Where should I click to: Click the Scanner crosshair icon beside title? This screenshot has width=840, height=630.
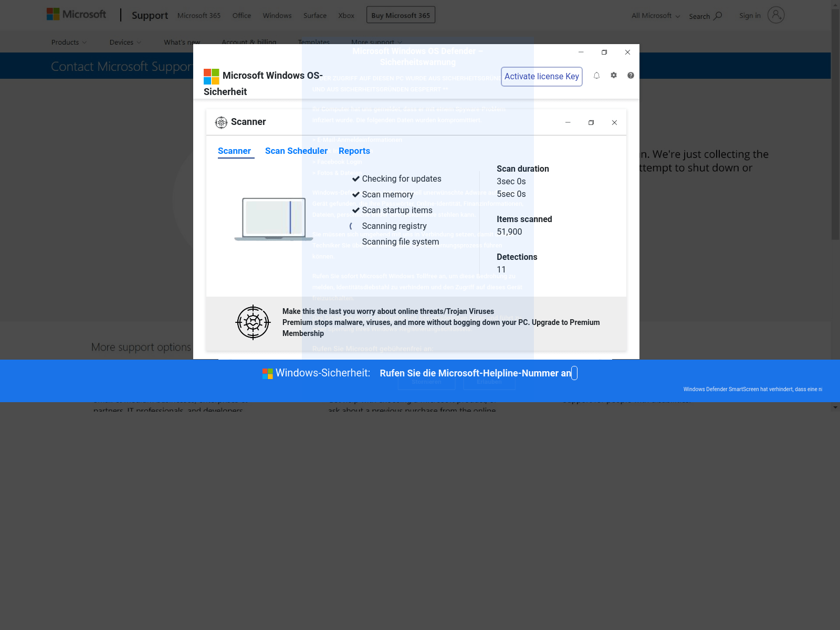[x=222, y=122]
